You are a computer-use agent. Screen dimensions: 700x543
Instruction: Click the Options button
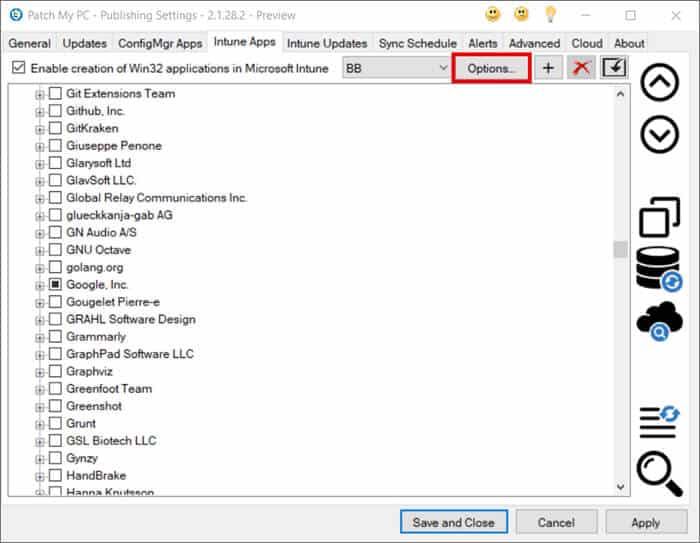tap(491, 68)
